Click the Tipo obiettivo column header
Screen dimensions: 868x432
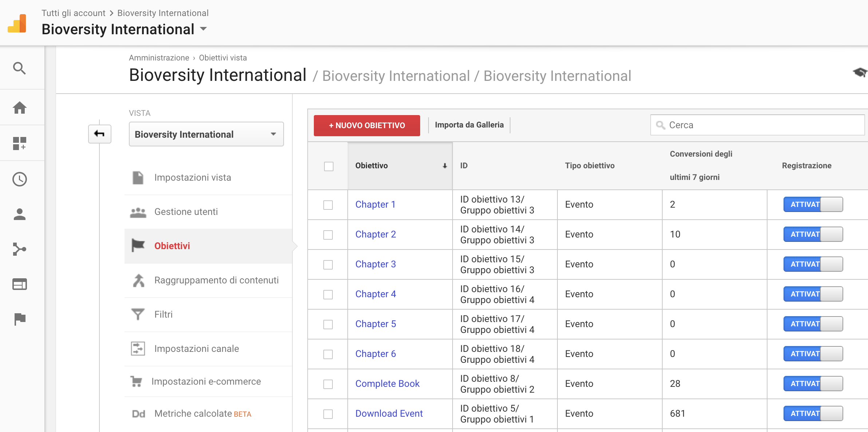point(590,166)
